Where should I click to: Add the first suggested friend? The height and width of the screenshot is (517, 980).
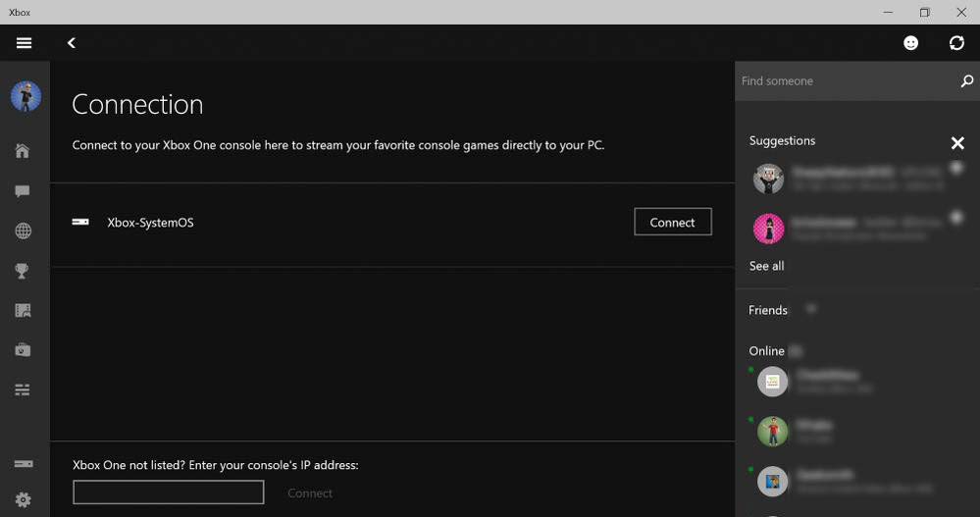tap(955, 167)
